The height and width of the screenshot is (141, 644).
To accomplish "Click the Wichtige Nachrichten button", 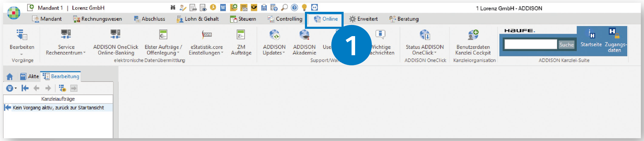I will [382, 43].
